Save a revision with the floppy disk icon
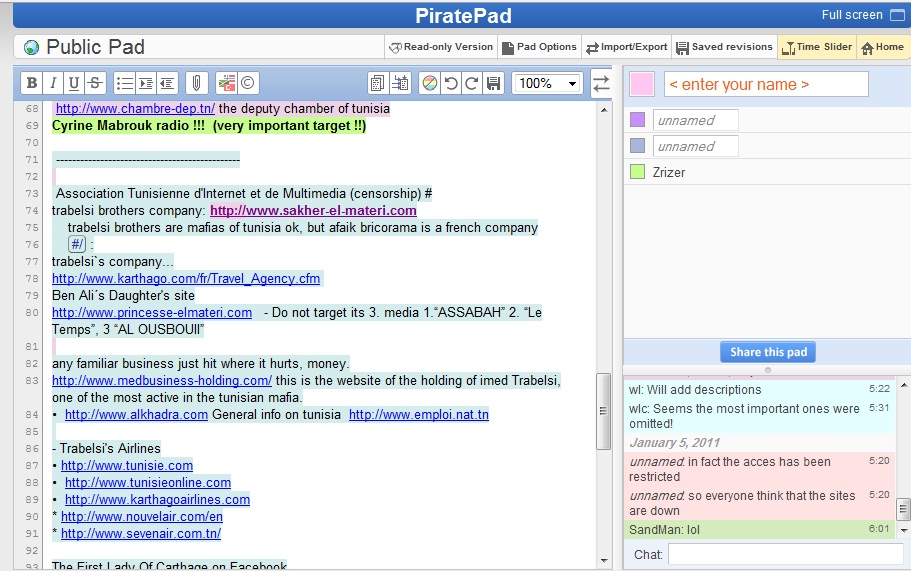911x571 pixels. [493, 83]
